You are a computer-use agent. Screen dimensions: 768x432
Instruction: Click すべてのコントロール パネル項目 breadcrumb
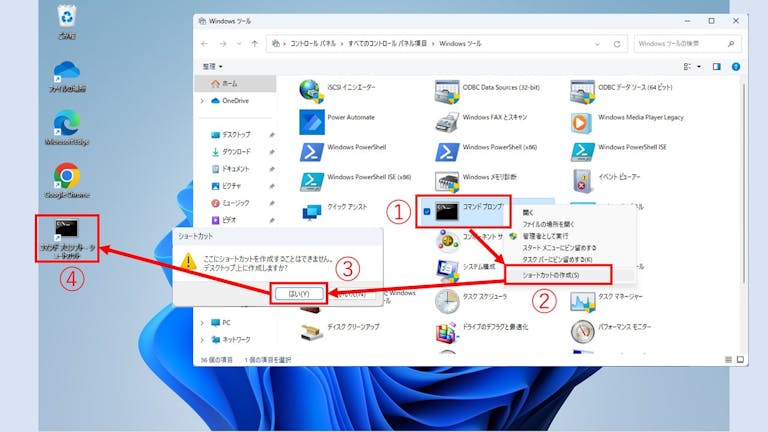(387, 44)
